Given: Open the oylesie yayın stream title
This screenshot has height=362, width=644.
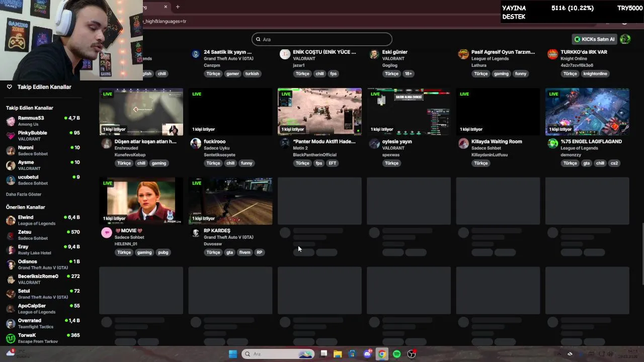Looking at the screenshot, I should coord(397,141).
